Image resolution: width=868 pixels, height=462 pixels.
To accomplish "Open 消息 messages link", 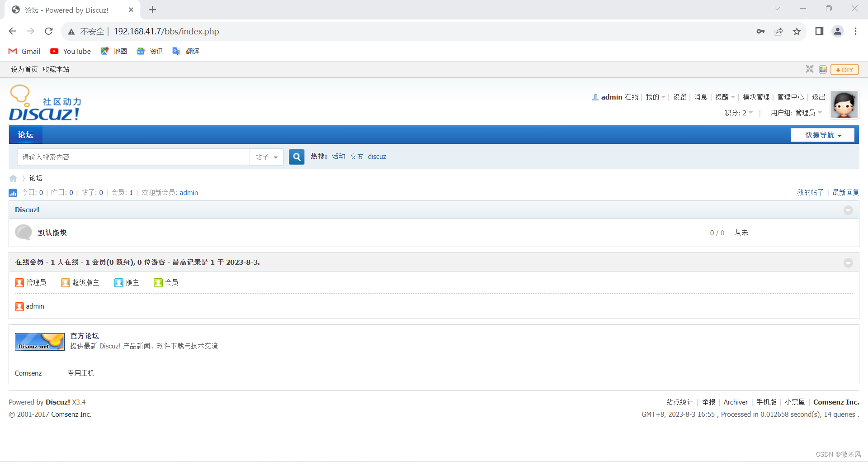I will pyautogui.click(x=701, y=97).
